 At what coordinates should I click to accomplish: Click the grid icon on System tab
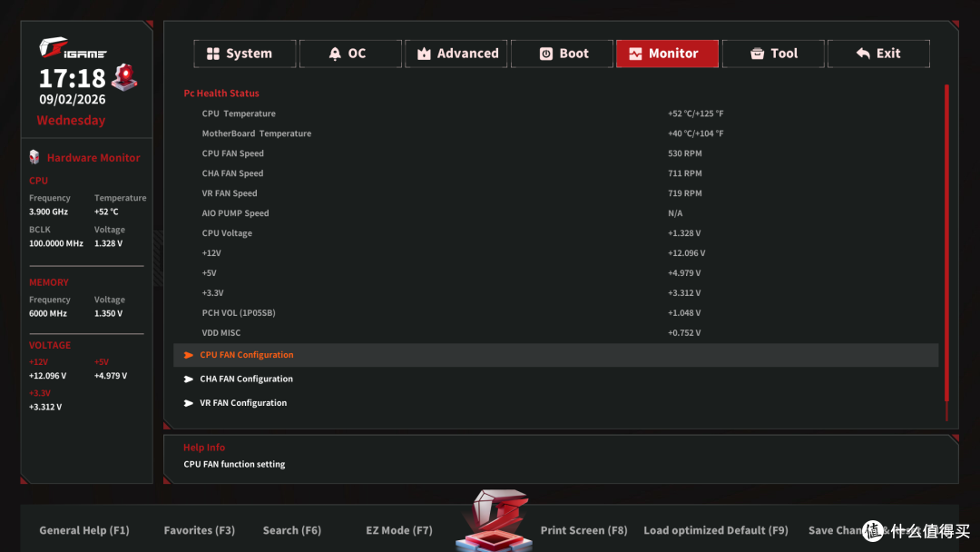(213, 54)
